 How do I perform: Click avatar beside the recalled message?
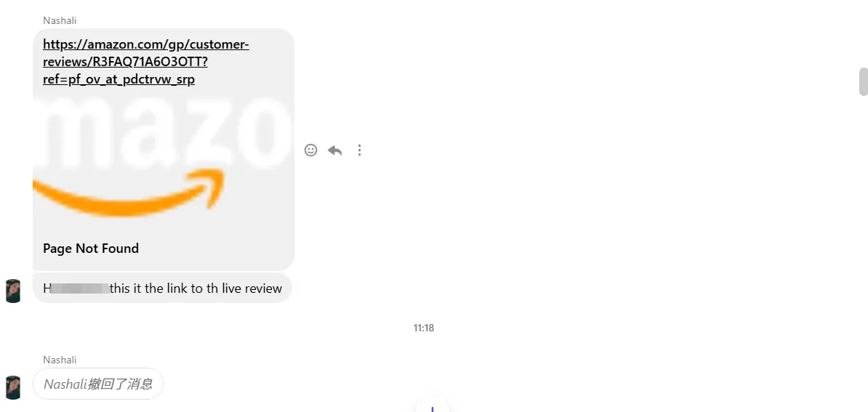point(13,387)
